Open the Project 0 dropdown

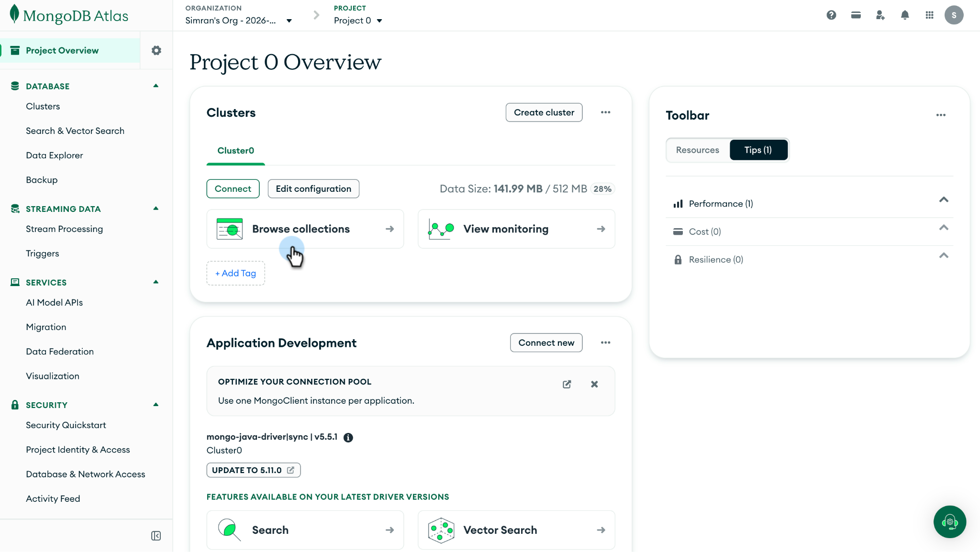click(358, 21)
